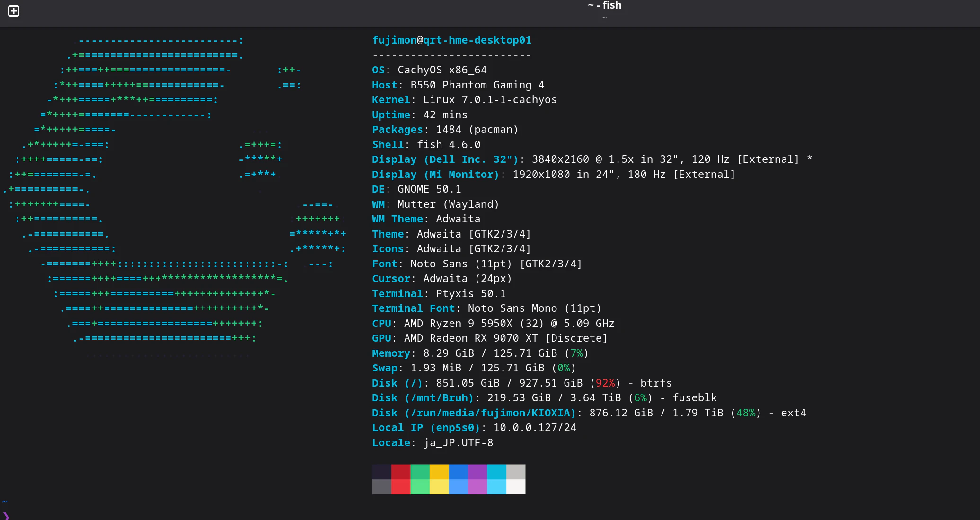Click 'Terminal: Ptyxis 50.1' line
Screen dimensions: 980x520
[x=439, y=294]
